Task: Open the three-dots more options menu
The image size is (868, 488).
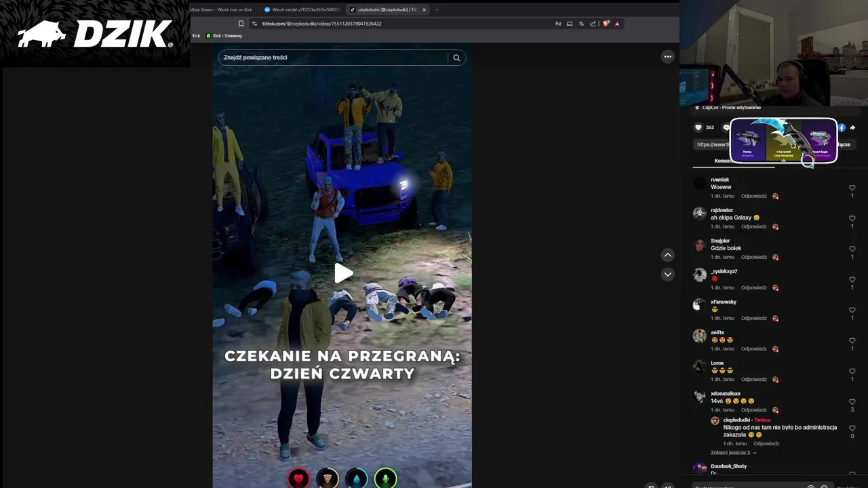Action: (x=668, y=57)
